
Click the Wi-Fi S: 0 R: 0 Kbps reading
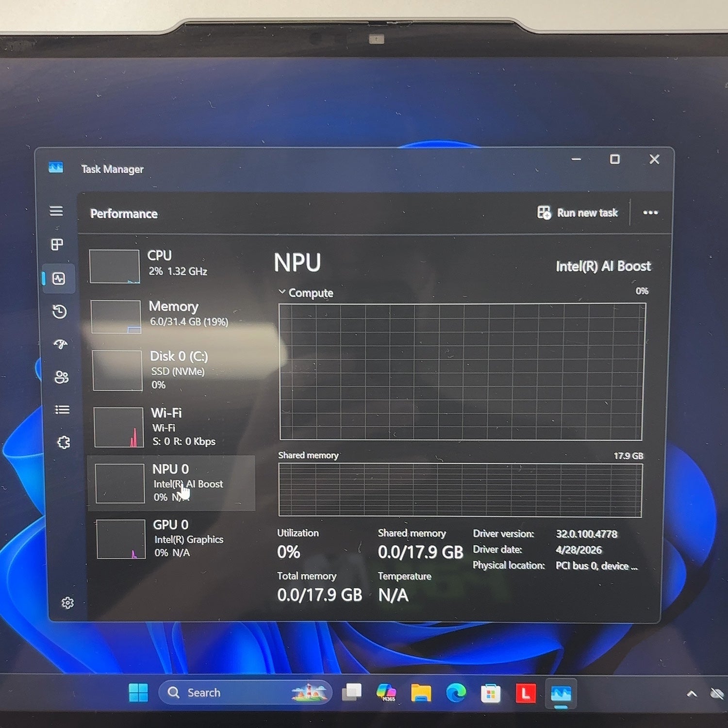pyautogui.click(x=184, y=441)
